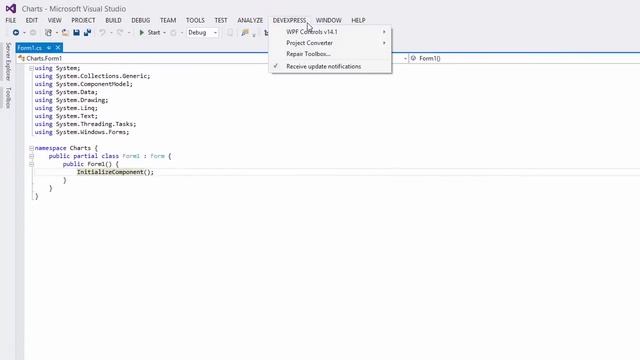Close the Form1.cs tab
Image resolution: width=640 pixels, height=360 pixels.
point(58,48)
